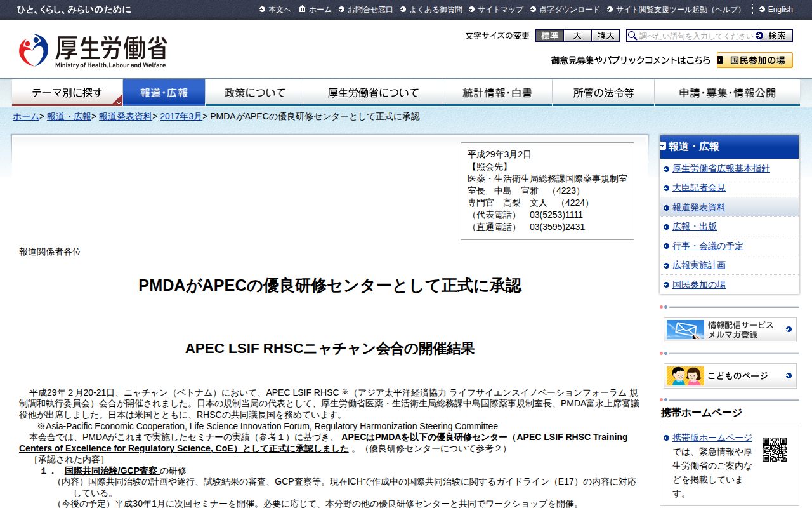Open the こどものページ kids banner
Image resolution: width=812 pixels, height=508 pixels.
(x=730, y=376)
